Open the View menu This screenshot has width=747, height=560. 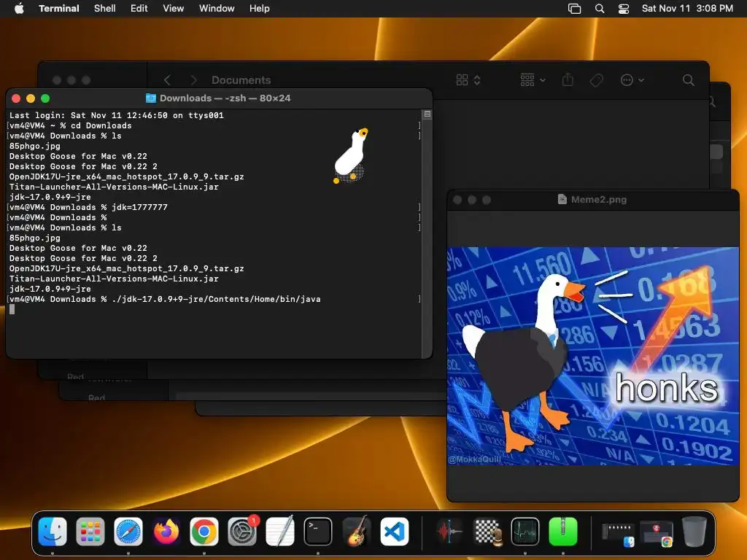click(x=174, y=8)
